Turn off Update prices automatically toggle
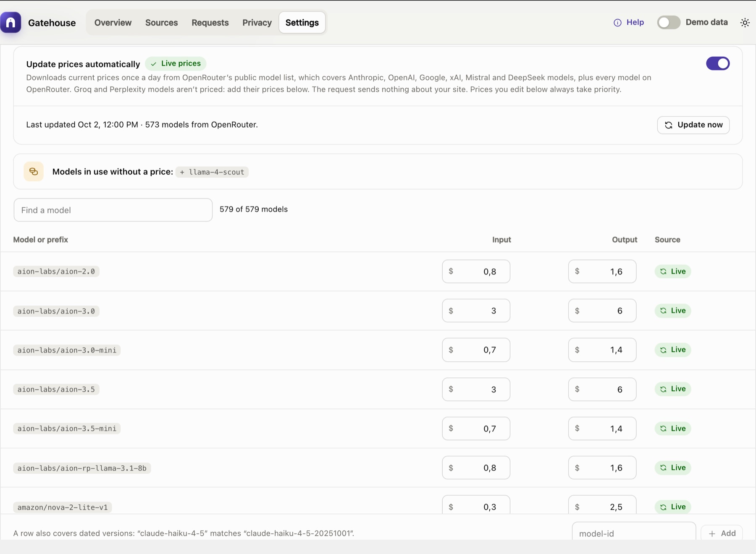Screen dimensions: 756x554 [x=718, y=63]
